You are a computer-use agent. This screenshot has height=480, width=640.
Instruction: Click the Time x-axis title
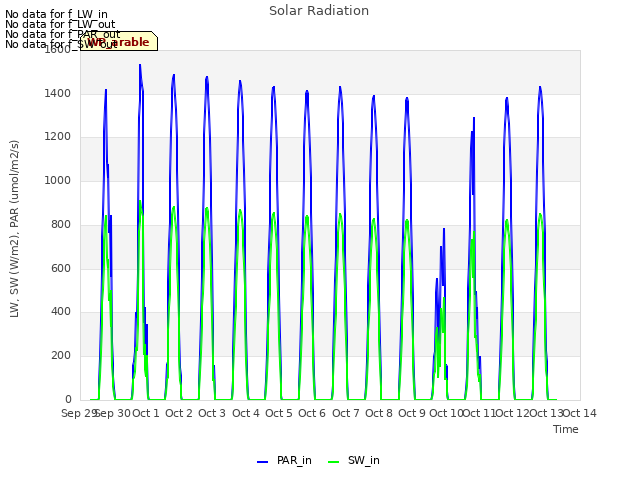click(x=566, y=429)
